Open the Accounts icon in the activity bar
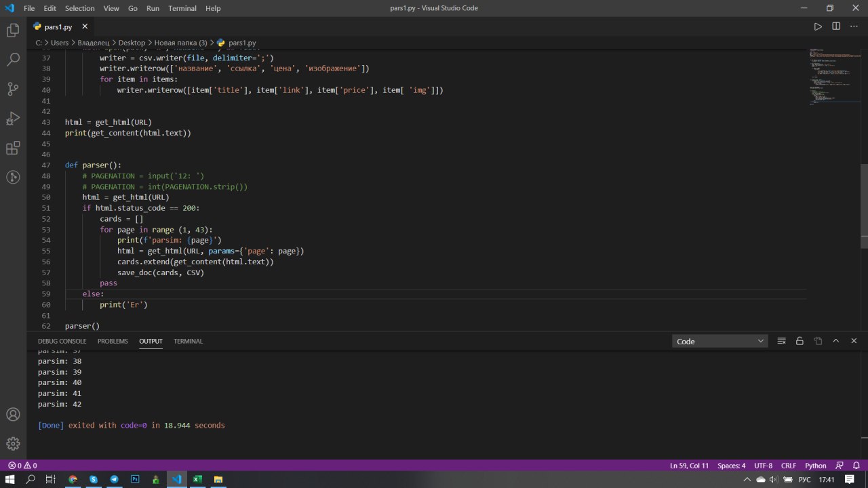Viewport: 868px width, 488px height. (13, 414)
